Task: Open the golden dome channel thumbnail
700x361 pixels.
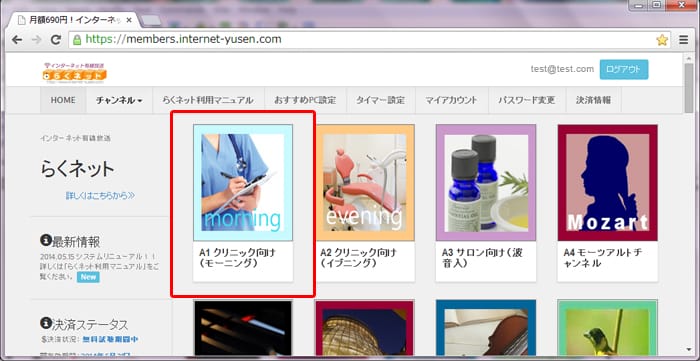Action: (365, 328)
